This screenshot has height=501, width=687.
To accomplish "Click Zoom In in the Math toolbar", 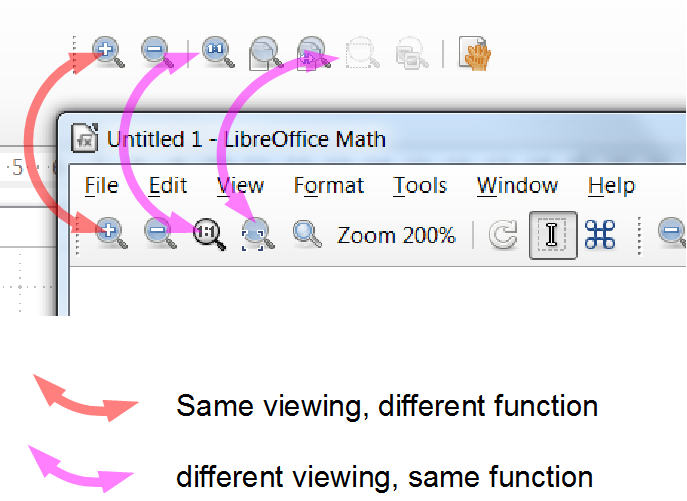I will pos(110,235).
